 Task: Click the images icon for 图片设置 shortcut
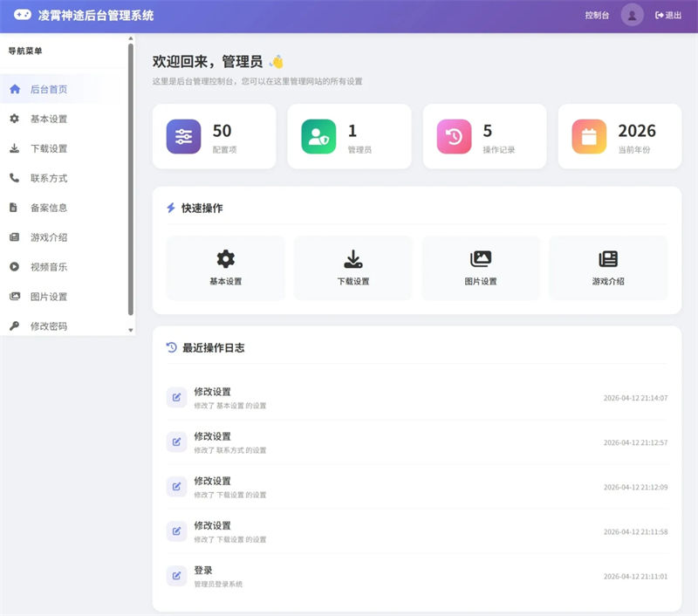(x=481, y=258)
